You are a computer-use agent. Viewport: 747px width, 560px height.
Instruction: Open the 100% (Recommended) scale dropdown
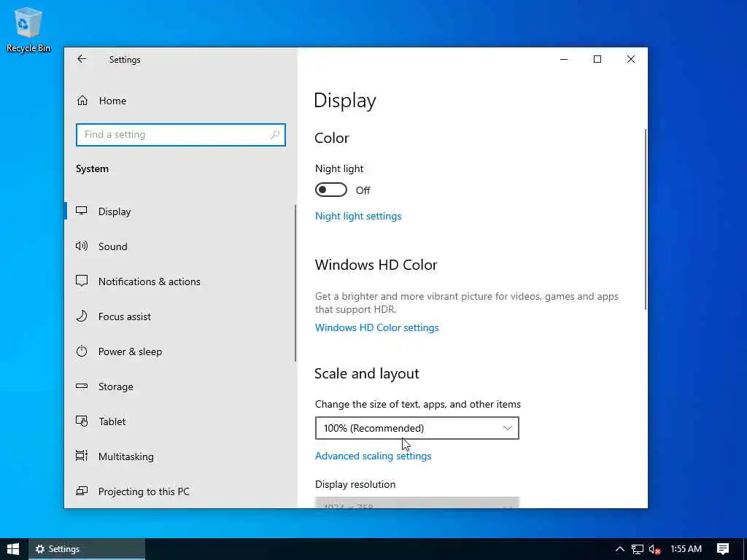click(x=417, y=428)
